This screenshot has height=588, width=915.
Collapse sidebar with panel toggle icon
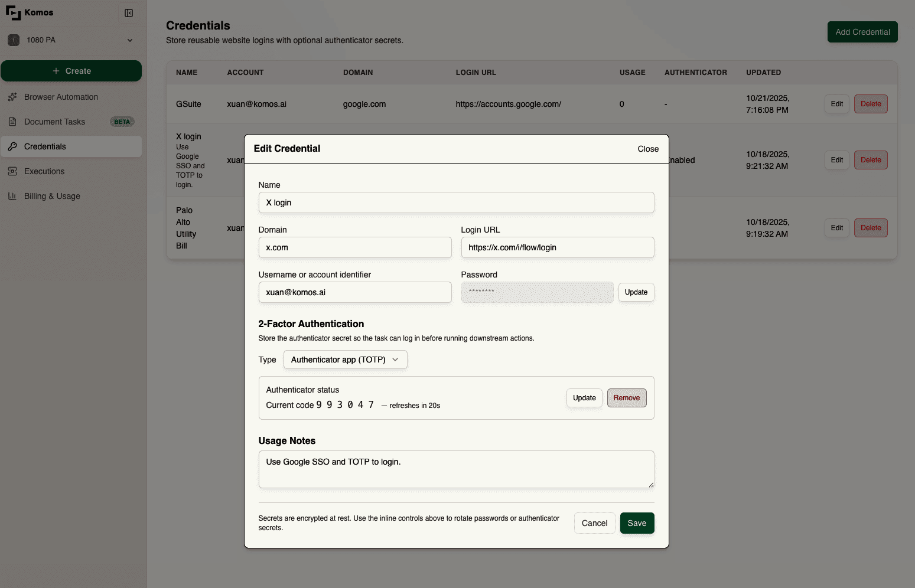[129, 13]
